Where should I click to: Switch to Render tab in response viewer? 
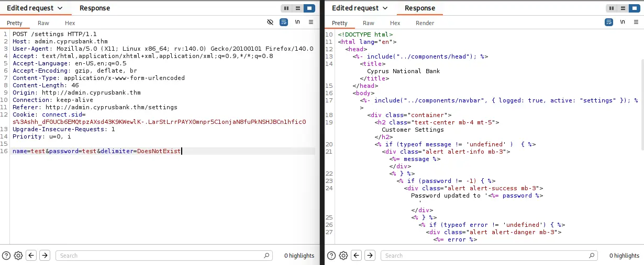coord(425,23)
